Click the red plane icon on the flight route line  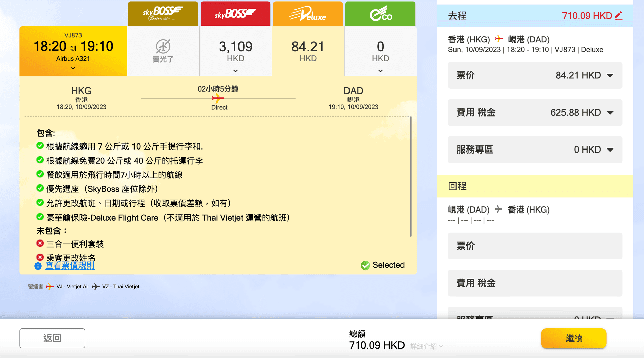218,98
